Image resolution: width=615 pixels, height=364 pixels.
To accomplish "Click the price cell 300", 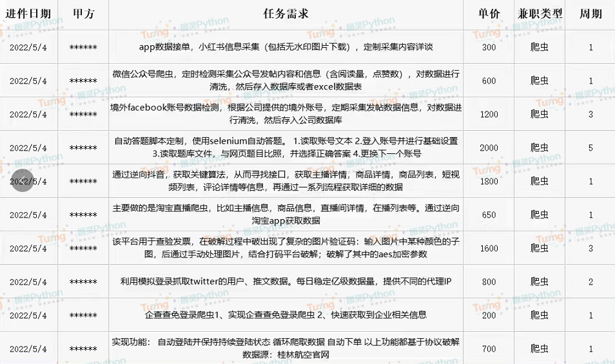I will click(489, 48).
